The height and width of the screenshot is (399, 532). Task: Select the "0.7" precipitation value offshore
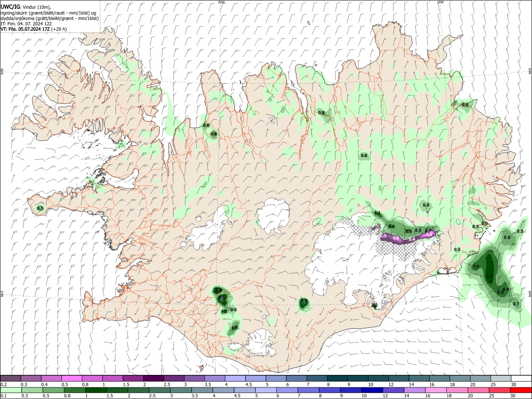516,304
